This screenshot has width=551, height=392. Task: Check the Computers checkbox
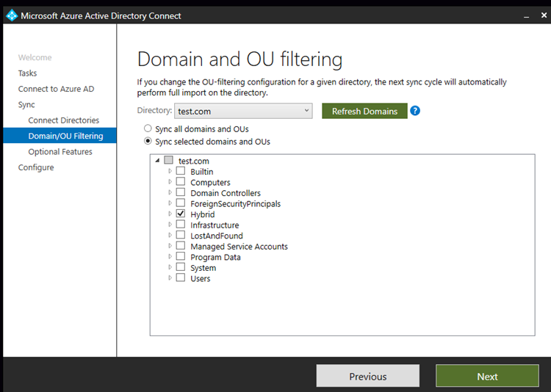click(x=181, y=181)
